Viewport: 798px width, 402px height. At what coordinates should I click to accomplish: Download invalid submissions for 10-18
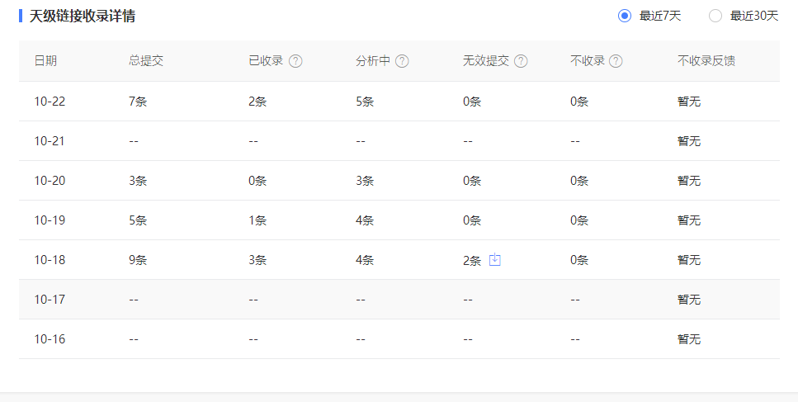(x=495, y=260)
